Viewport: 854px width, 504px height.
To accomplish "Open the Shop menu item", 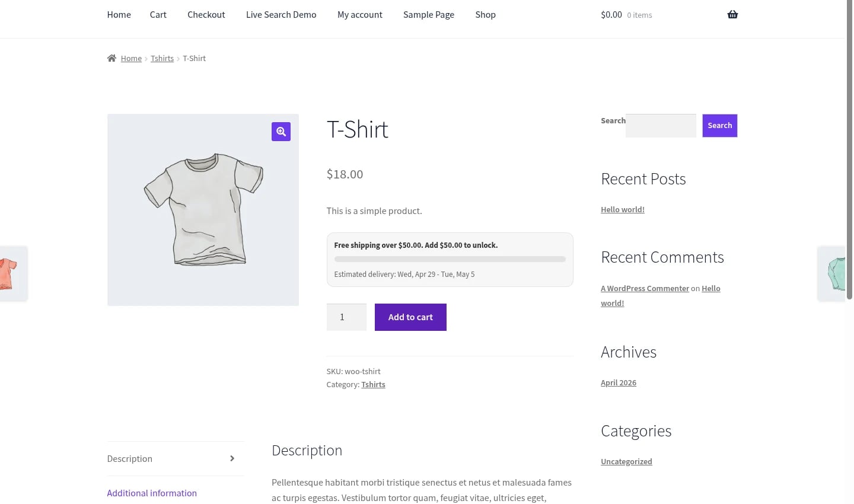I will 485,15.
